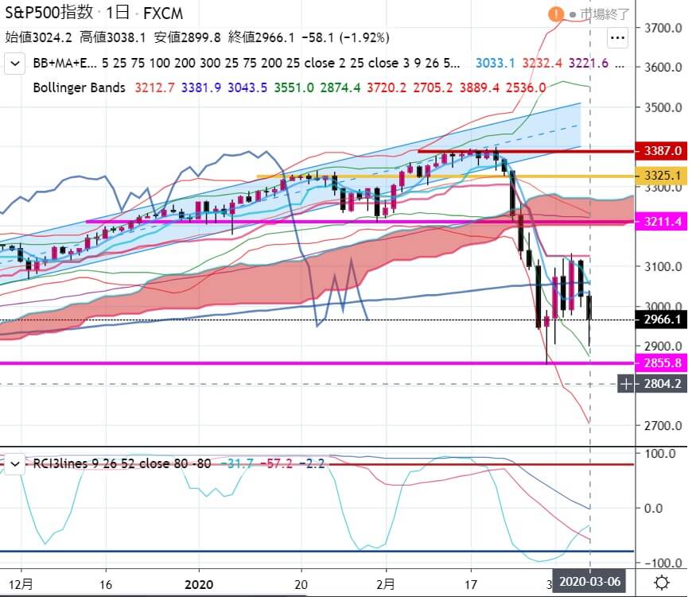Click the 3387.0 red price label

pos(662,151)
